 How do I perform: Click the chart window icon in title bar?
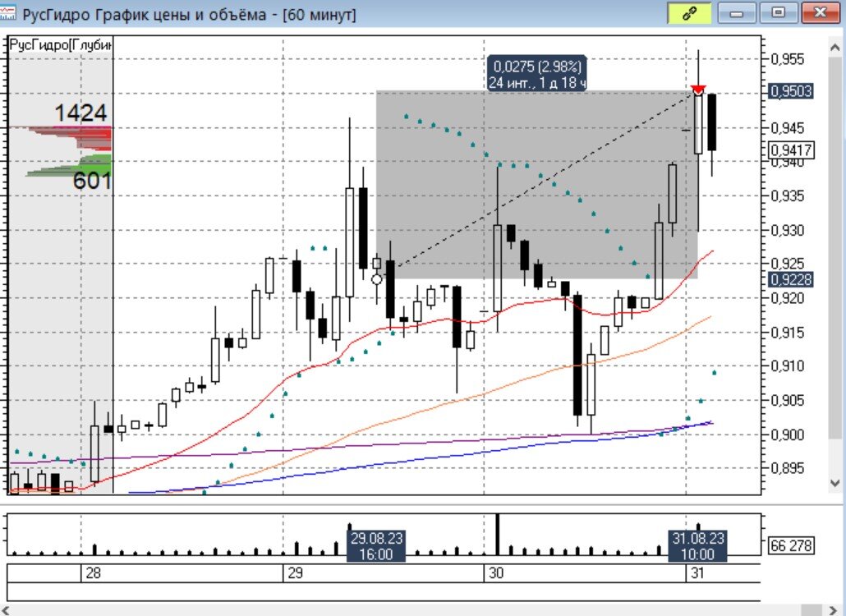(8, 13)
